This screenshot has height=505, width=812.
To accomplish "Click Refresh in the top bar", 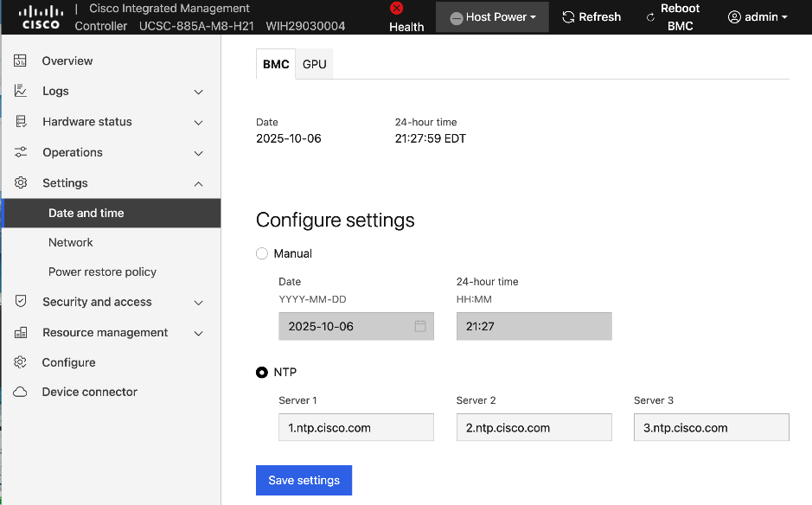I will coord(591,16).
